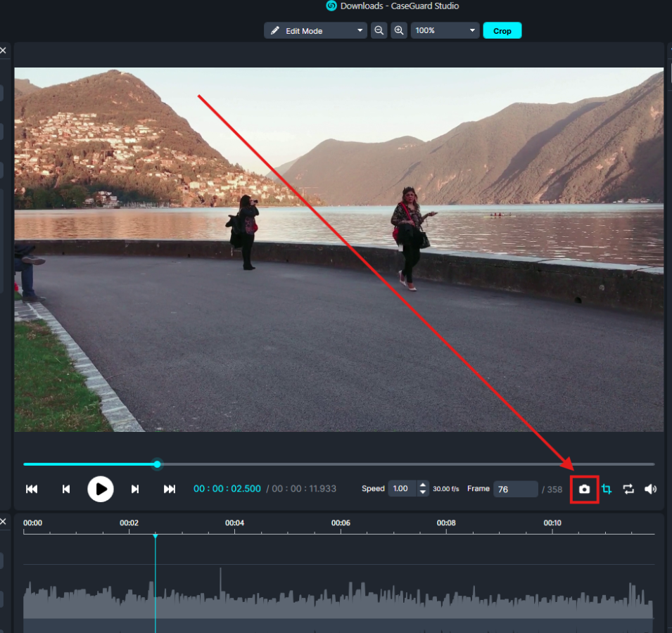The height and width of the screenshot is (633, 672).
Task: Click the cyan Crop button
Action: coord(502,31)
